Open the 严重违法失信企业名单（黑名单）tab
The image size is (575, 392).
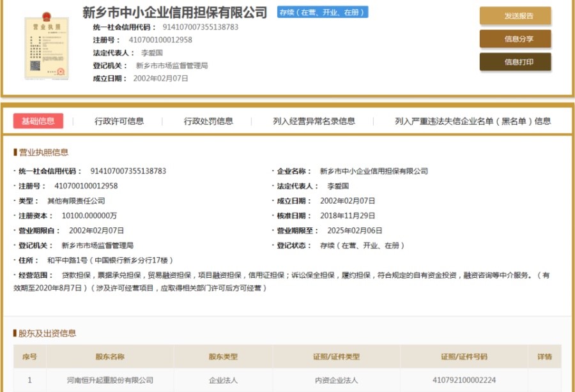tap(473, 121)
